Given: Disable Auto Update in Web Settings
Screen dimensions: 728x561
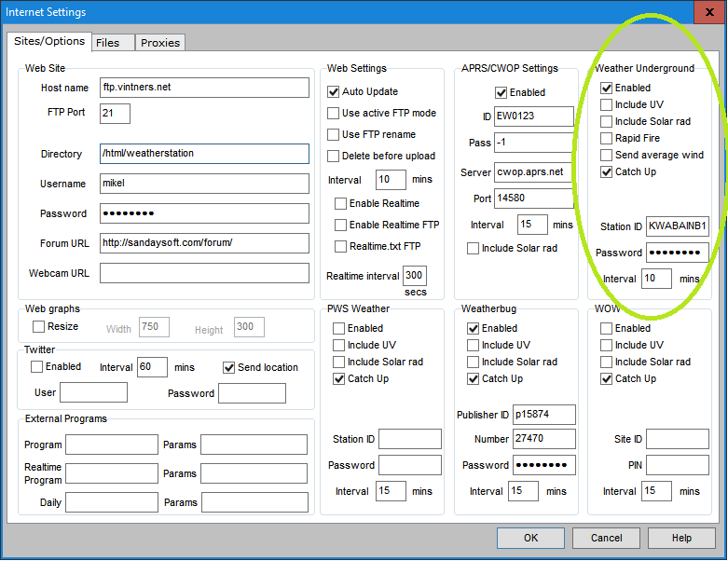Looking at the screenshot, I should pyautogui.click(x=334, y=92).
